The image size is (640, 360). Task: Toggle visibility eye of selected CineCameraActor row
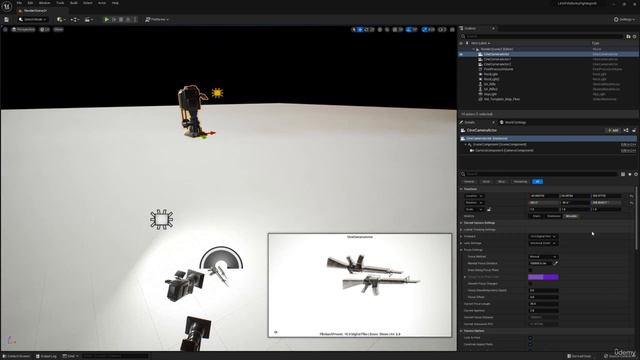click(x=461, y=54)
